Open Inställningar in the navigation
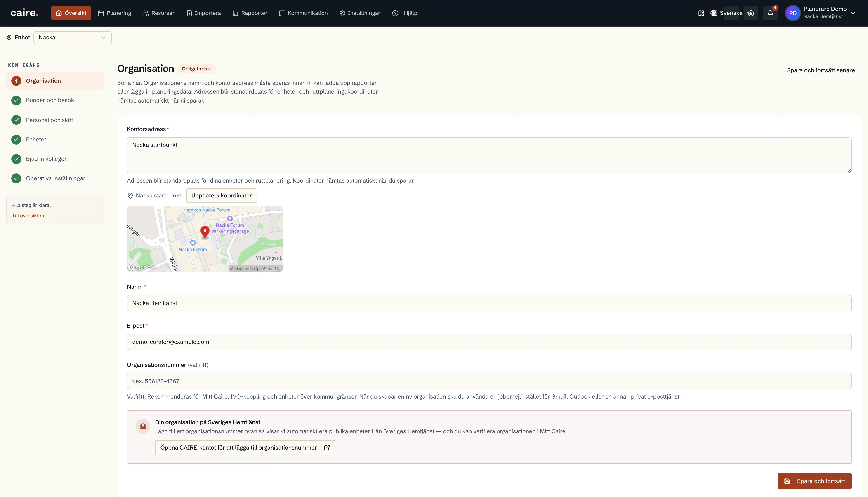This screenshot has height=497, width=868. click(x=360, y=13)
